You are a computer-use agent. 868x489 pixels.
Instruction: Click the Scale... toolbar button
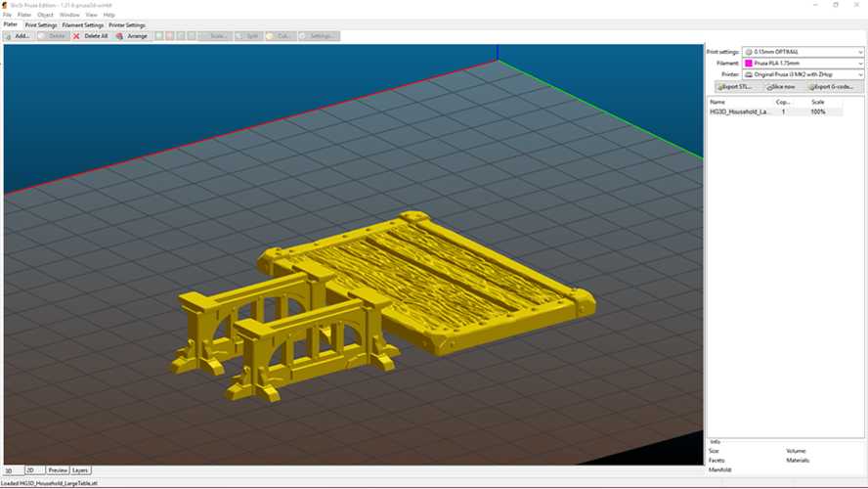point(215,36)
